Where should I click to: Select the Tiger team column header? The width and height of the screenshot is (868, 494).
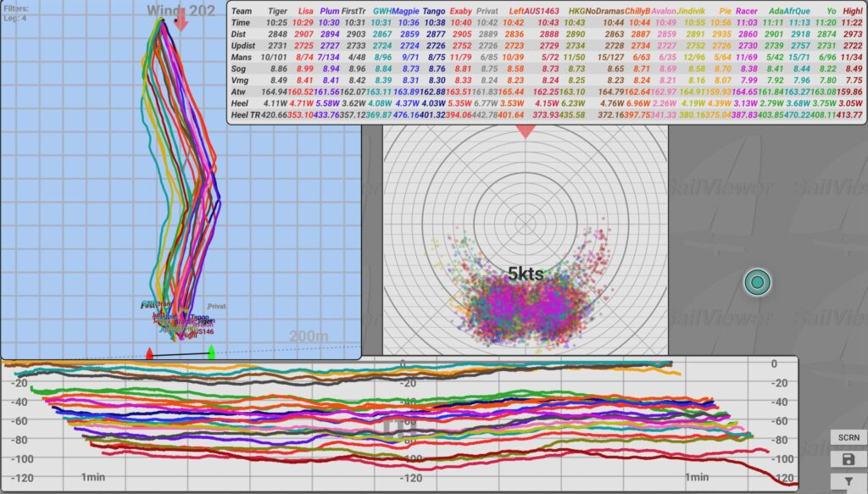click(277, 11)
